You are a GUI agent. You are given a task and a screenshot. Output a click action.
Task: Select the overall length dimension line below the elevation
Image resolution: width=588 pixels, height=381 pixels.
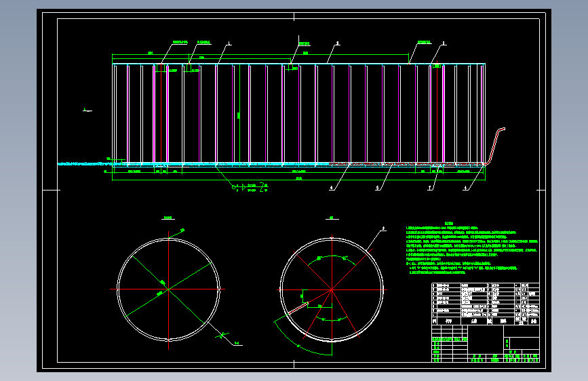[298, 180]
